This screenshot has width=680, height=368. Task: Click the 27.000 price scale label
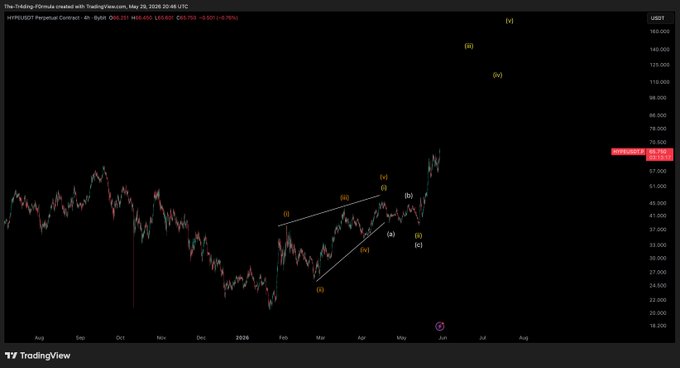658,273
